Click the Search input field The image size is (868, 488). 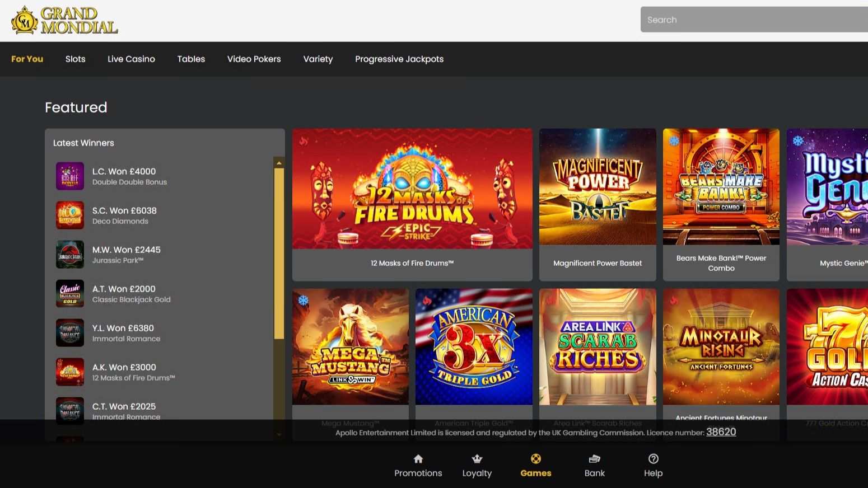754,20
